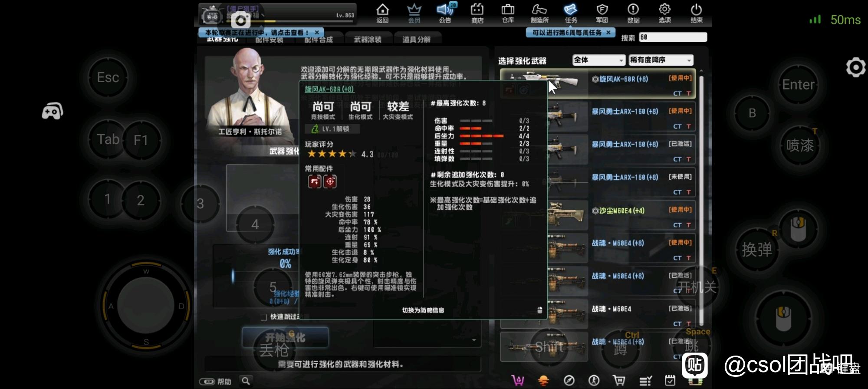Open the 会员 crown membership icon
This screenshot has width=868, height=389.
pyautogui.click(x=414, y=13)
